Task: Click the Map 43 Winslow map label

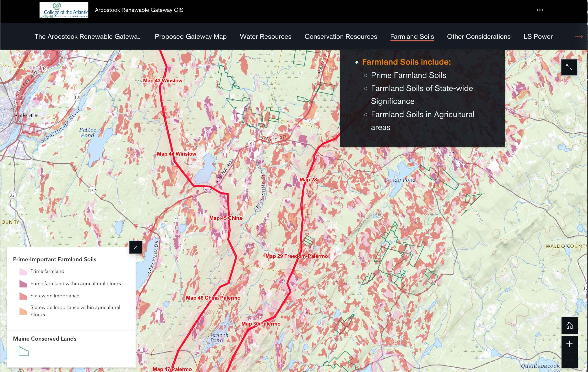Action: (x=163, y=81)
